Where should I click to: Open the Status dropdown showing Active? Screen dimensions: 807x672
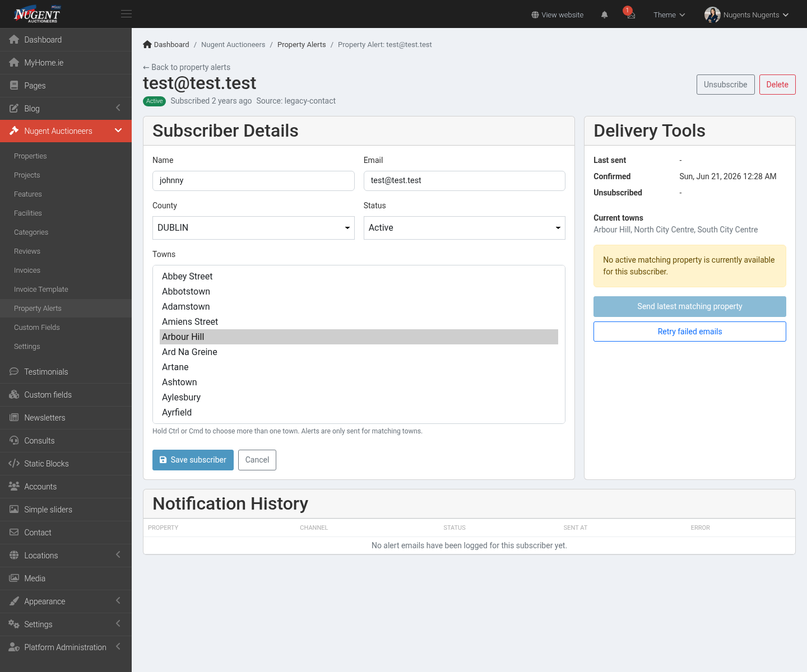click(x=464, y=228)
